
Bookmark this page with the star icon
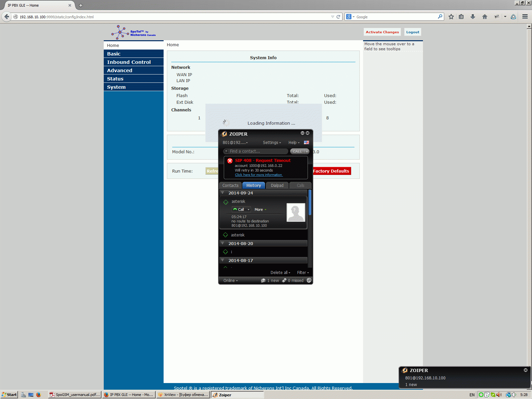(451, 17)
